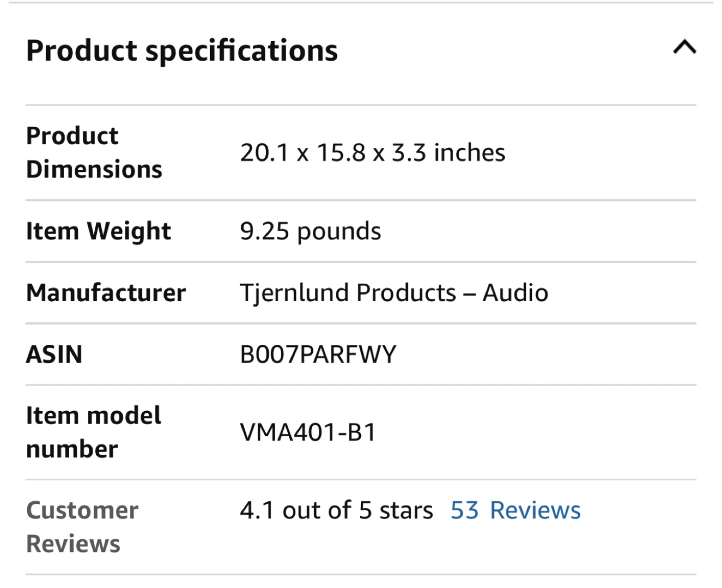Click the divider below the Customer Reviews row
The height and width of the screenshot is (588, 722).
point(361,574)
